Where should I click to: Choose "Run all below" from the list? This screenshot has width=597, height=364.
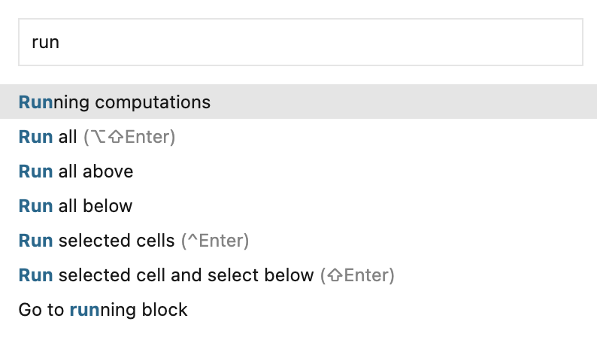pos(75,206)
